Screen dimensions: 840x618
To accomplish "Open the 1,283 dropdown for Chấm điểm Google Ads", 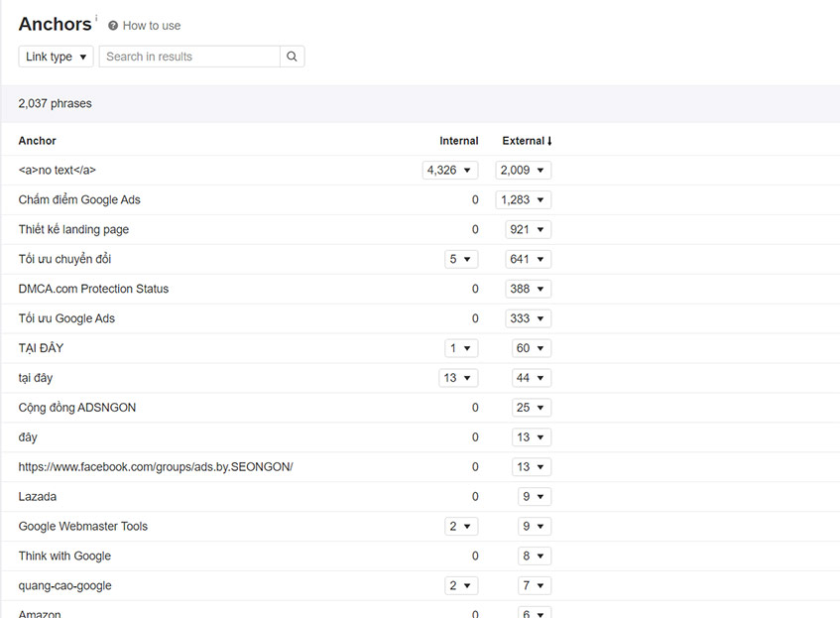I will [x=523, y=200].
